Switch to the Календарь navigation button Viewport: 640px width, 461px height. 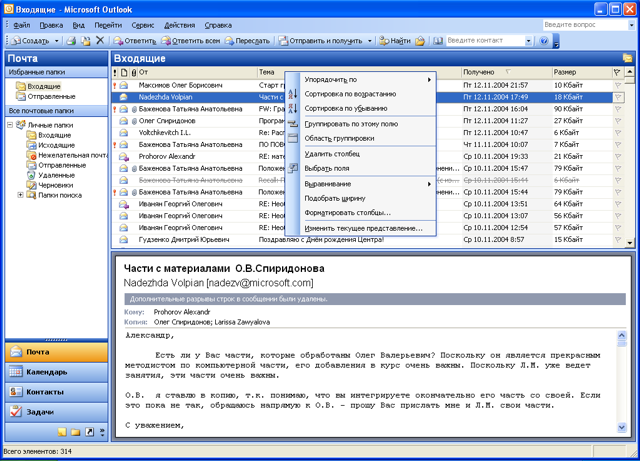click(x=56, y=372)
